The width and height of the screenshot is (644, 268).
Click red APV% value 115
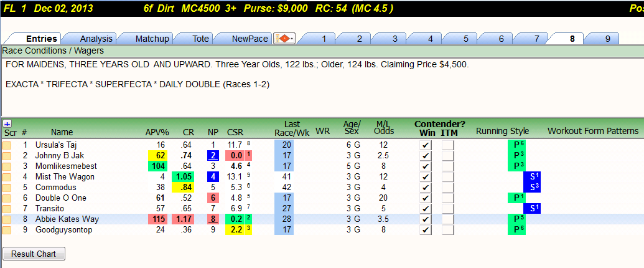click(157, 219)
